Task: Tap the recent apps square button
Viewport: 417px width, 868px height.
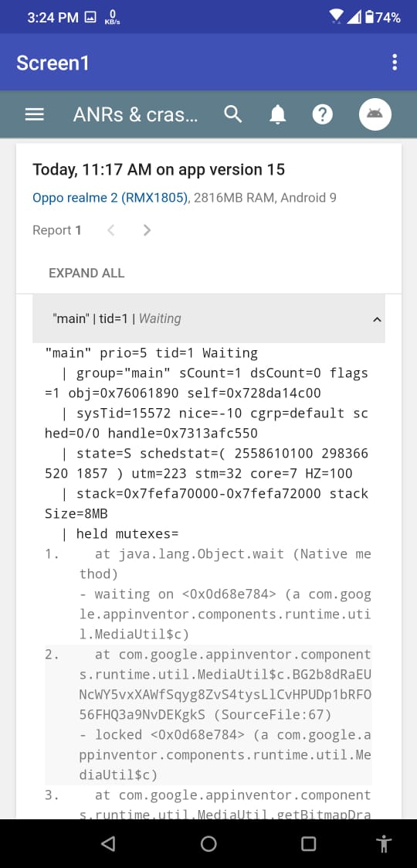Action: pyautogui.click(x=308, y=843)
